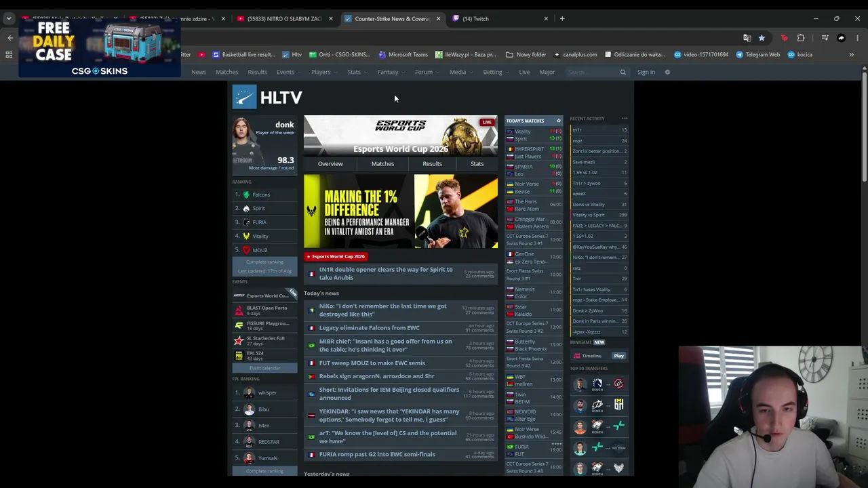Open 'FUT sweep MOUZ to make EWC semis'

pos(372,363)
